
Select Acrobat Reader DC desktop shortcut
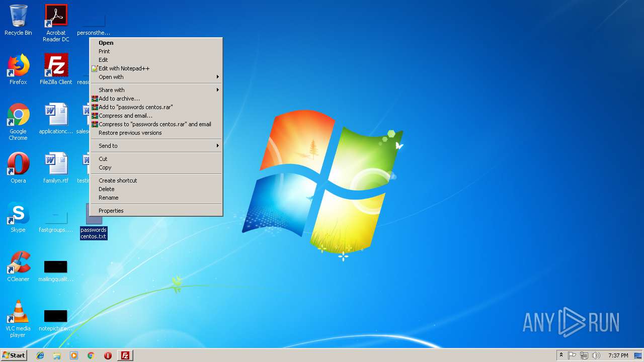[x=56, y=23]
